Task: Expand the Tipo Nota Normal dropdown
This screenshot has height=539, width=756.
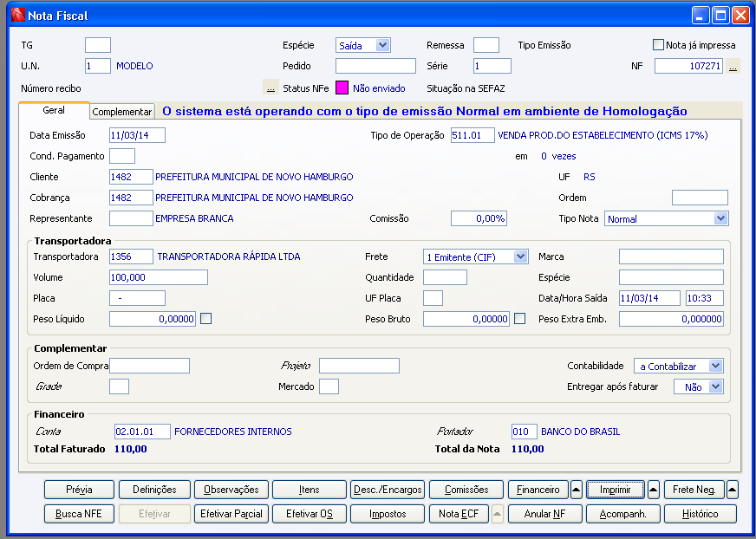Action: tap(720, 218)
